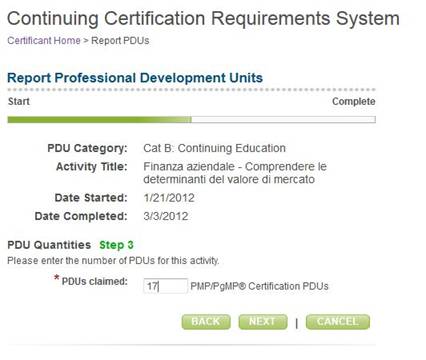Click the Start progress label
This screenshot has height=360, width=426.
[19, 101]
